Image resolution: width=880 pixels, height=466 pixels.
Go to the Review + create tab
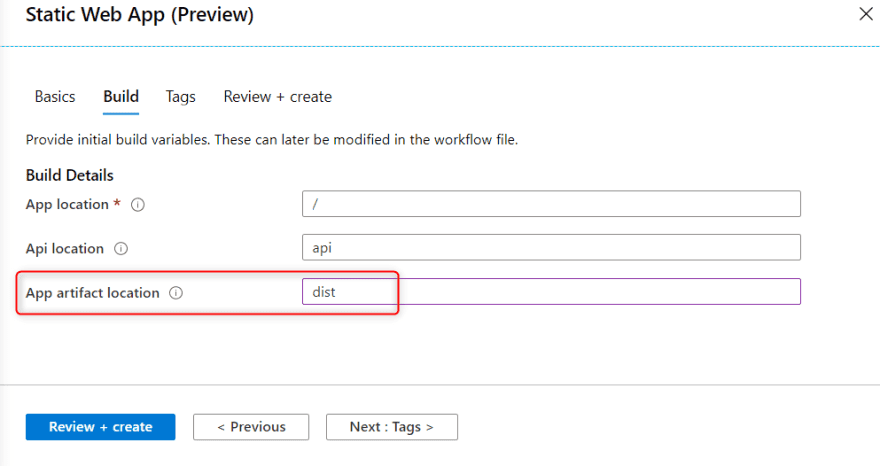coord(277,97)
